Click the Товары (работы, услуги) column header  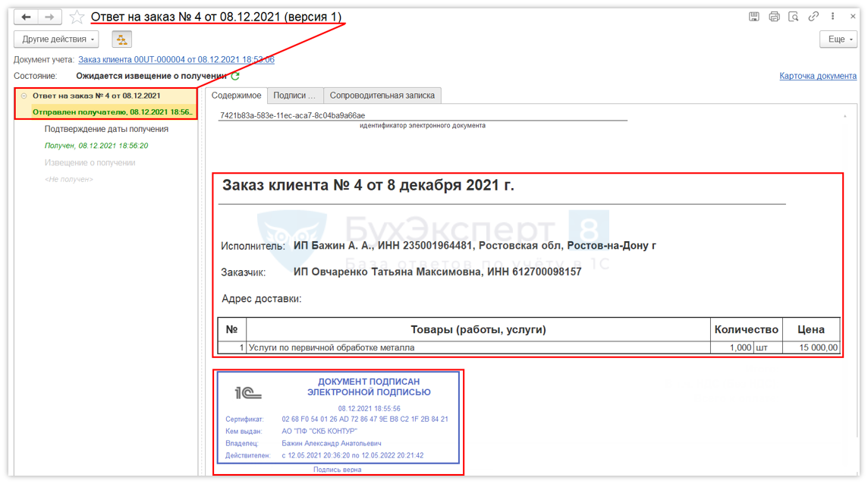[x=478, y=329]
